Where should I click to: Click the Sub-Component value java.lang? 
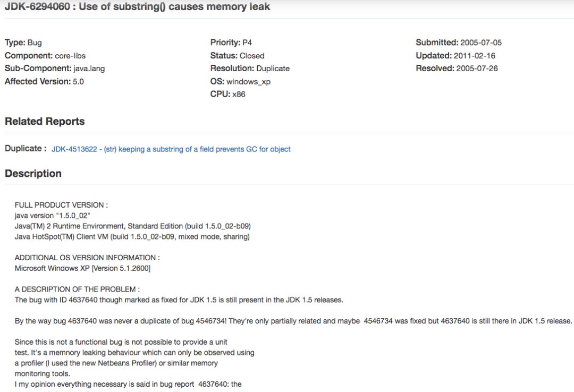(x=89, y=69)
